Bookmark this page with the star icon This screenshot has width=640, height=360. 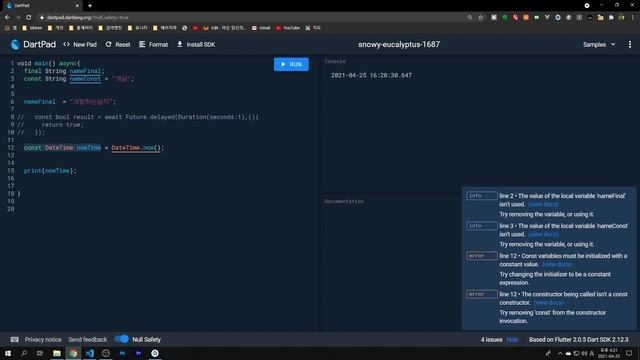click(481, 18)
